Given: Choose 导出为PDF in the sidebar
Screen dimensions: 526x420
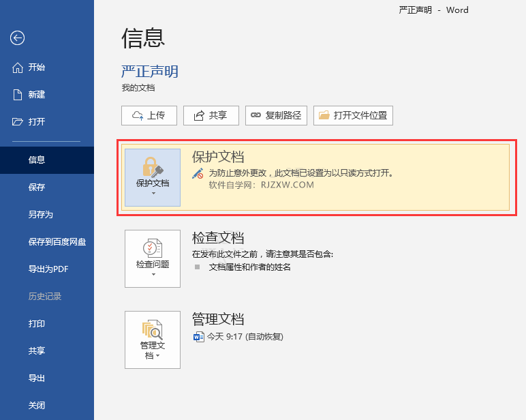Looking at the screenshot, I should coord(47,269).
